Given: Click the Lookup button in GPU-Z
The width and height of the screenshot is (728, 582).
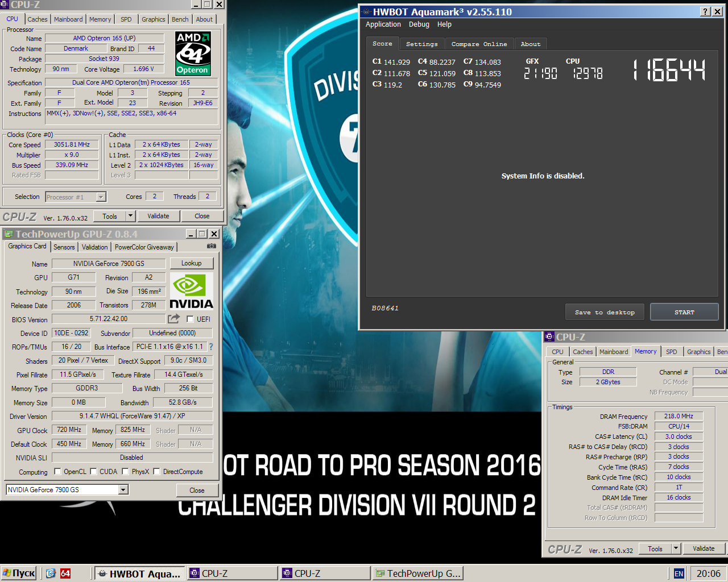Looking at the screenshot, I should pyautogui.click(x=192, y=263).
